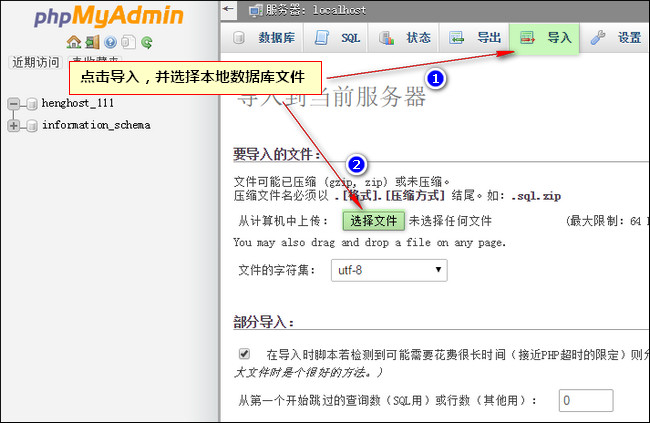Click the information_schema database cylinder icon
Screen dimensions: 650x423
32,126
